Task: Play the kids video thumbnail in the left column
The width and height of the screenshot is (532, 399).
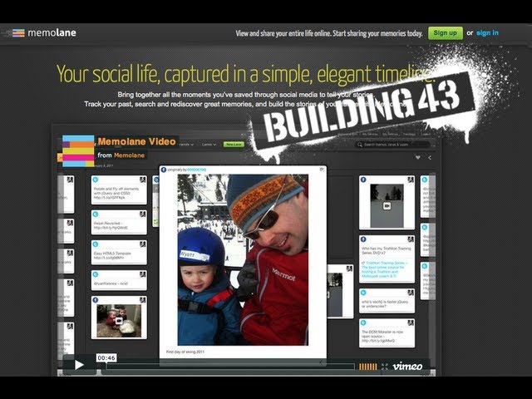Action: point(119,321)
